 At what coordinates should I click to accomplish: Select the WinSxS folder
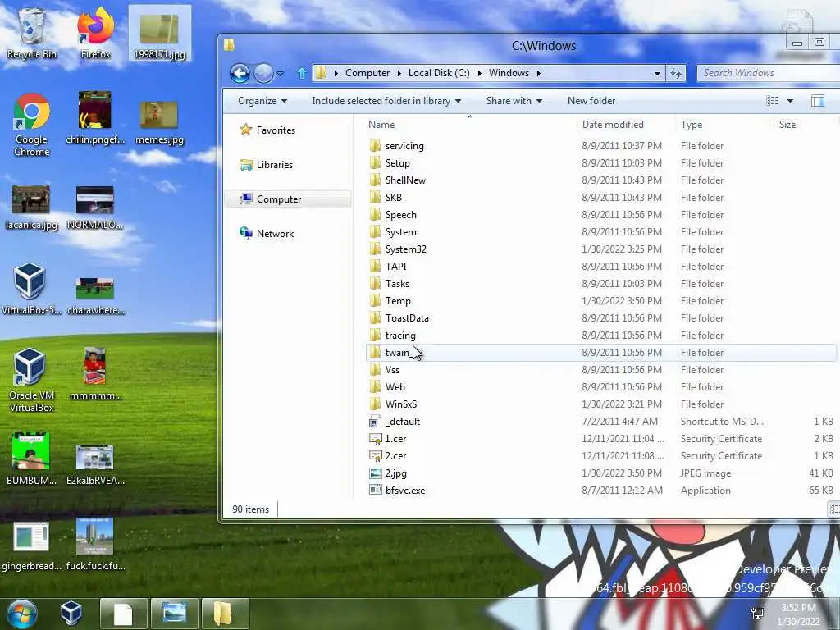pos(600,404)
